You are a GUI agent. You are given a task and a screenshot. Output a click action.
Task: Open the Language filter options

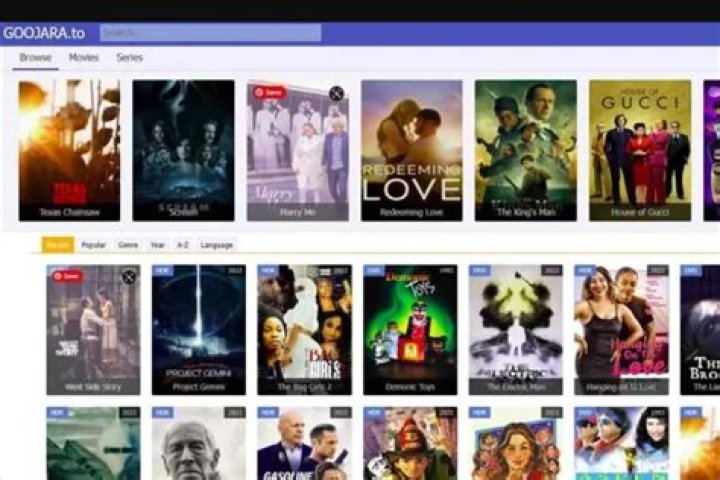click(x=216, y=245)
